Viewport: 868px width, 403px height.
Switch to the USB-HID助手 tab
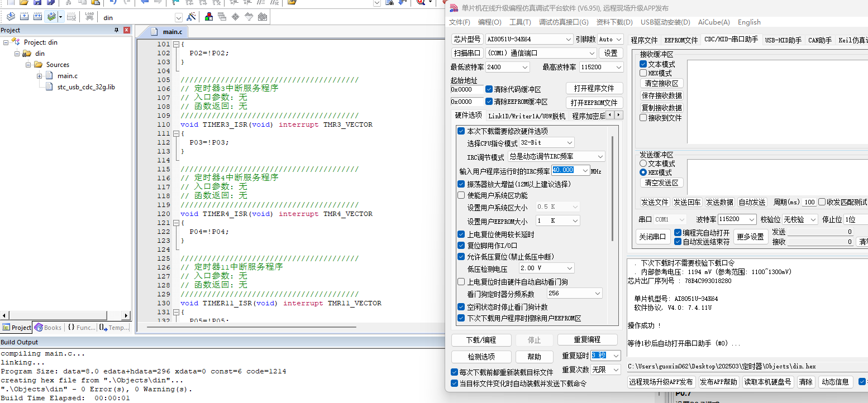pos(783,40)
